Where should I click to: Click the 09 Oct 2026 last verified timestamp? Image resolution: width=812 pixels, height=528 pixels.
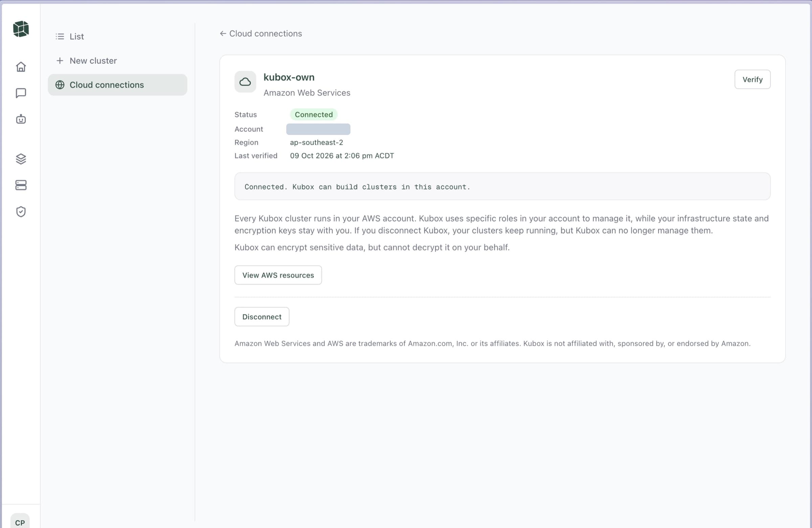click(342, 156)
